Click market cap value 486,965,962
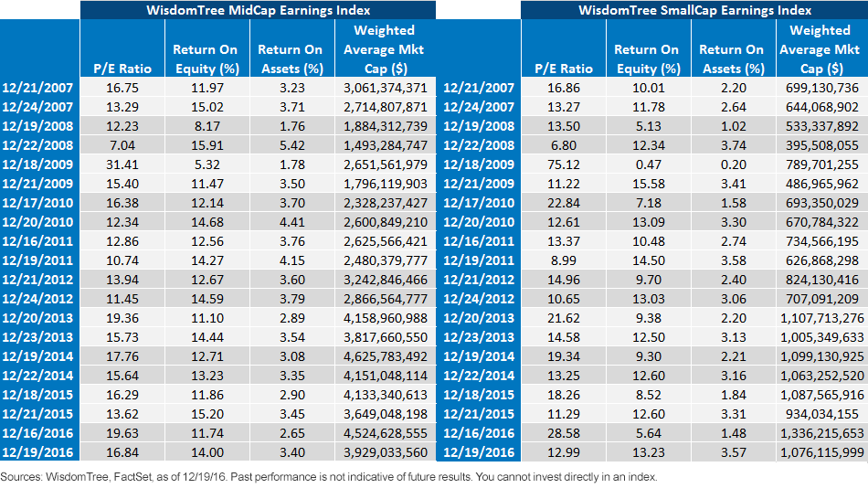The width and height of the screenshot is (868, 488). point(822,184)
